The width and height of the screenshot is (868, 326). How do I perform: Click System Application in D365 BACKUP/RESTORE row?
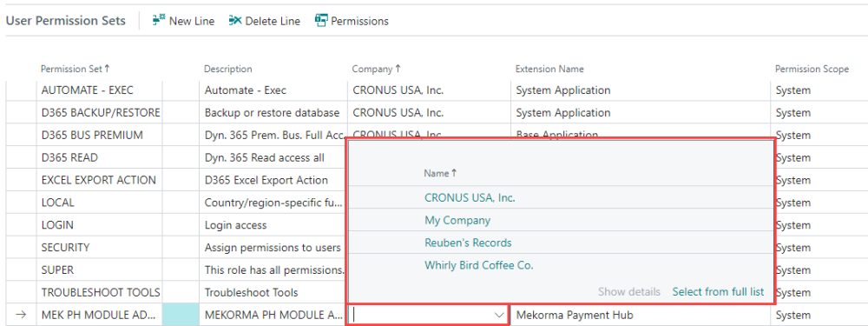563,112
